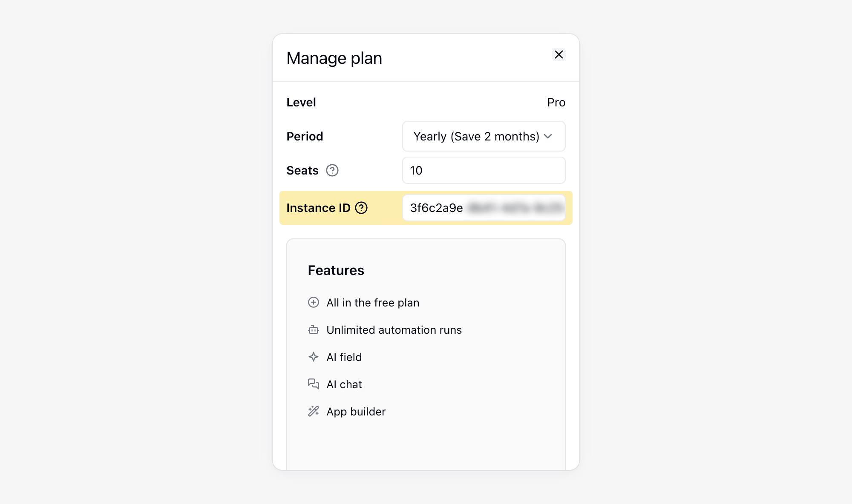This screenshot has width=852, height=504.
Task: Click the sparkle icon beside AI field
Action: [x=314, y=357]
